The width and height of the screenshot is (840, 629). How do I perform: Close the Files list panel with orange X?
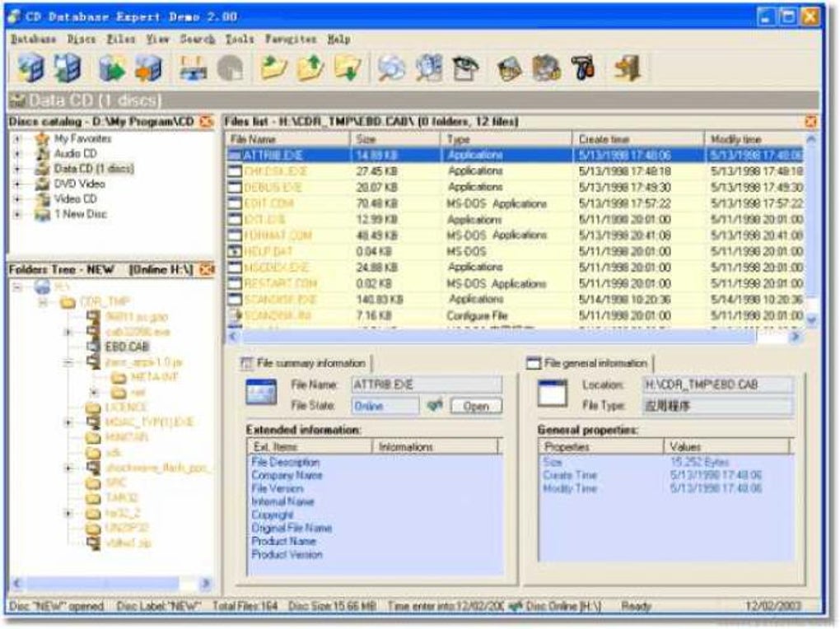tap(810, 122)
